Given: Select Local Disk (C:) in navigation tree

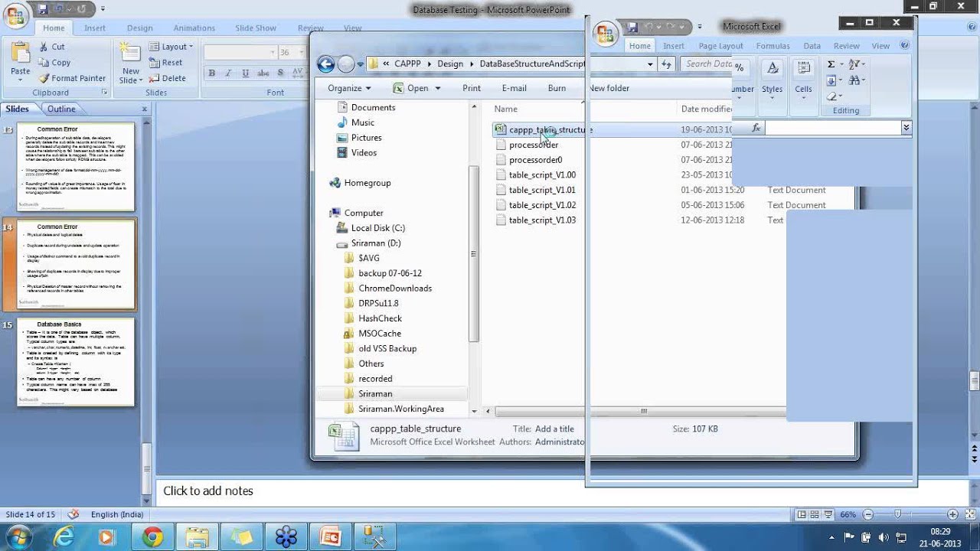Looking at the screenshot, I should [x=377, y=228].
